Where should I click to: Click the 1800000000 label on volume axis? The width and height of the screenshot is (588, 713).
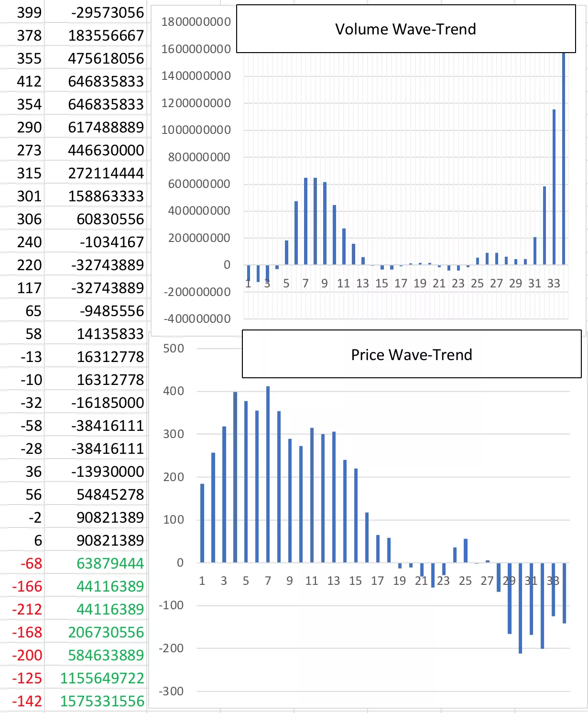click(x=196, y=22)
